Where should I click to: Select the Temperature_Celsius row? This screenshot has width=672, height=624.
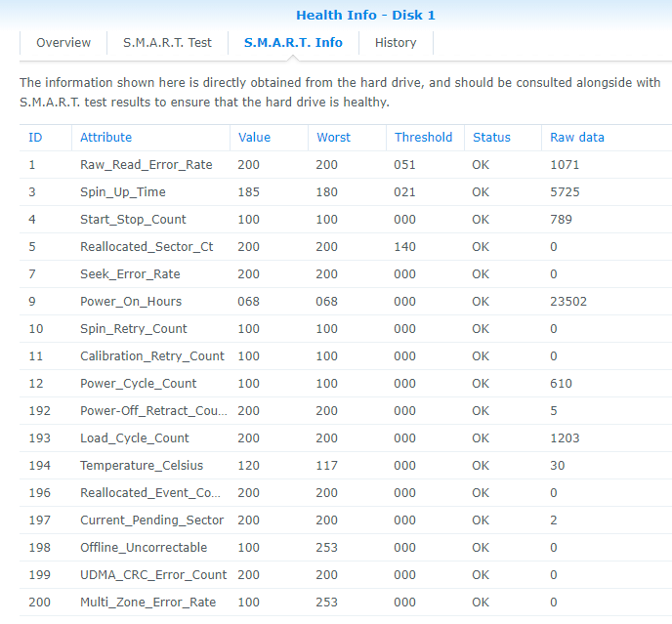(x=346, y=466)
